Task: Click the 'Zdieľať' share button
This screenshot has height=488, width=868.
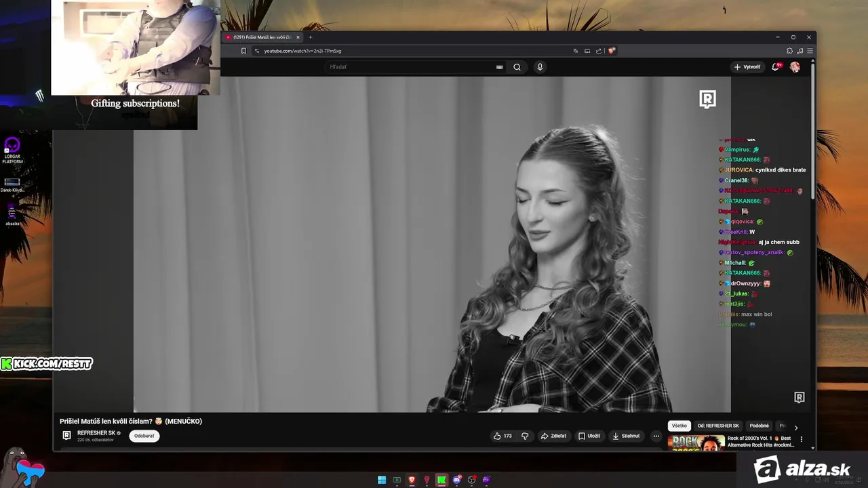Action: tap(553, 436)
